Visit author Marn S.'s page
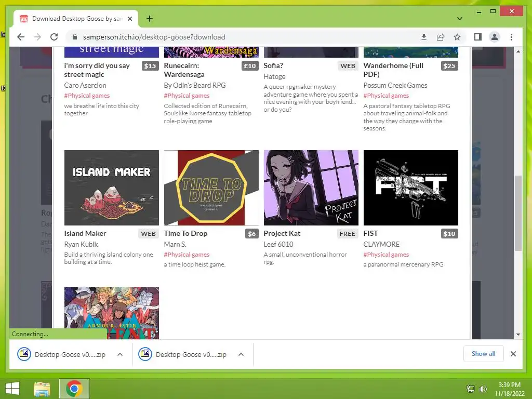This screenshot has width=532, height=399. tap(175, 244)
